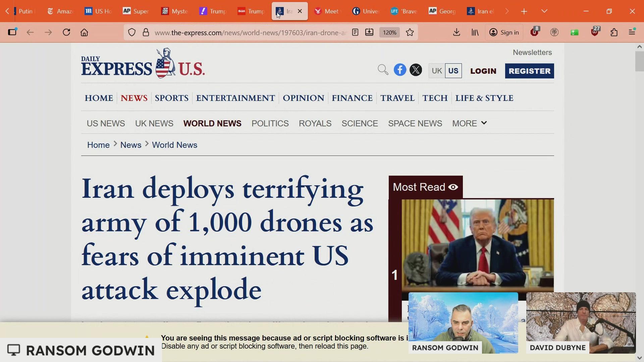Open the X (Twitter) social icon
Screen dimensions: 644x362
pos(416,70)
